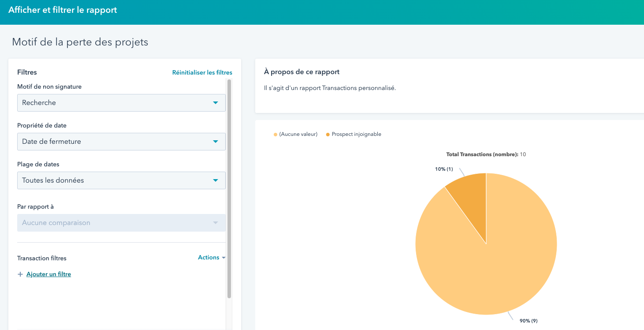Viewport: 644px width, 330px height.
Task: Click the 10% (1) data label
Action: click(x=443, y=169)
